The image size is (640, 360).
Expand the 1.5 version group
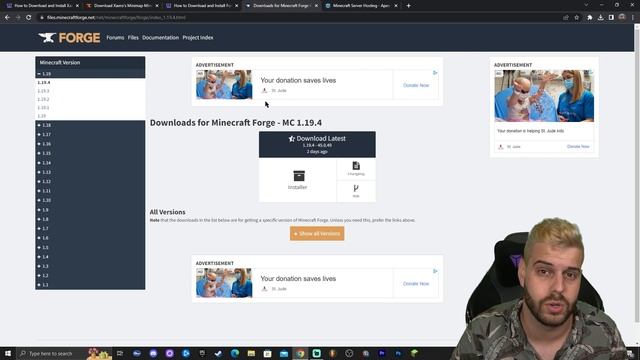43,247
